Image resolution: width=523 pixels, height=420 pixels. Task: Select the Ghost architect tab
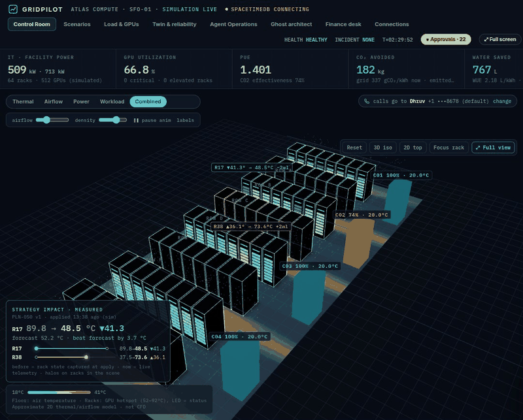click(x=291, y=24)
